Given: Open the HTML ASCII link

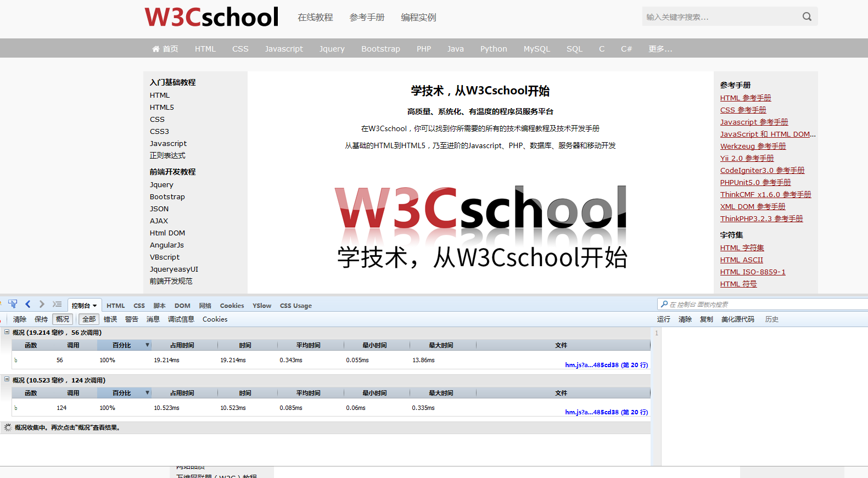Looking at the screenshot, I should tap(742, 260).
